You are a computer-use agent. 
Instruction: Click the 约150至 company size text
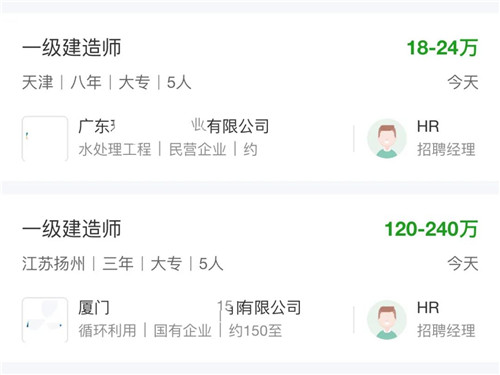pyautogui.click(x=255, y=331)
